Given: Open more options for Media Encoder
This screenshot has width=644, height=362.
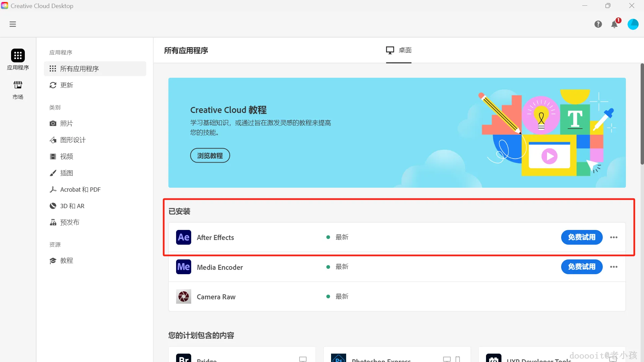Looking at the screenshot, I should pyautogui.click(x=614, y=267).
